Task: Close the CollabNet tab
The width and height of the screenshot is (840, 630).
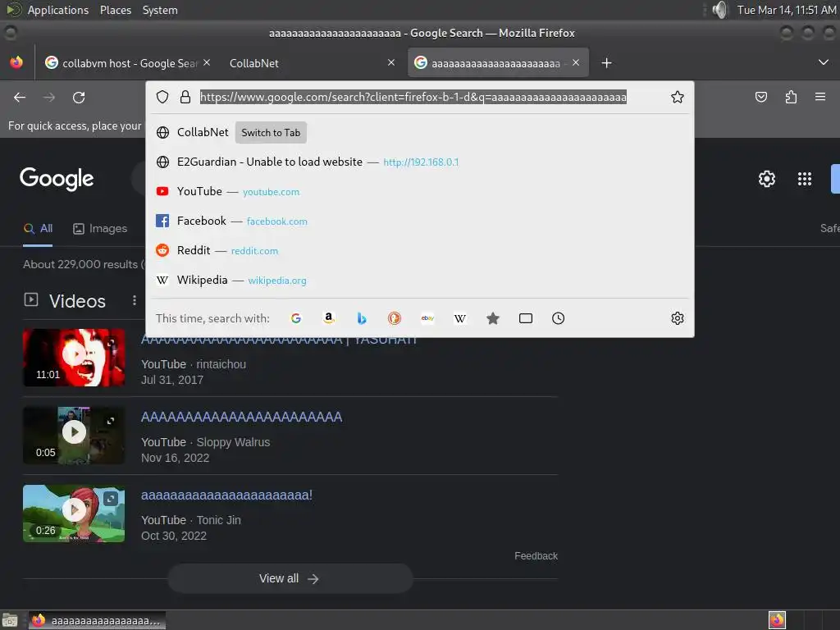Action: point(391,62)
